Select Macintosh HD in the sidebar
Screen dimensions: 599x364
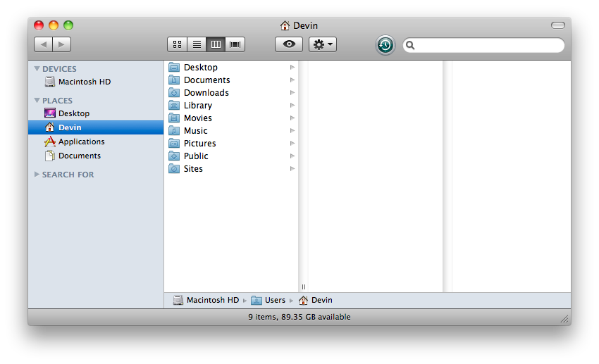[x=96, y=82]
